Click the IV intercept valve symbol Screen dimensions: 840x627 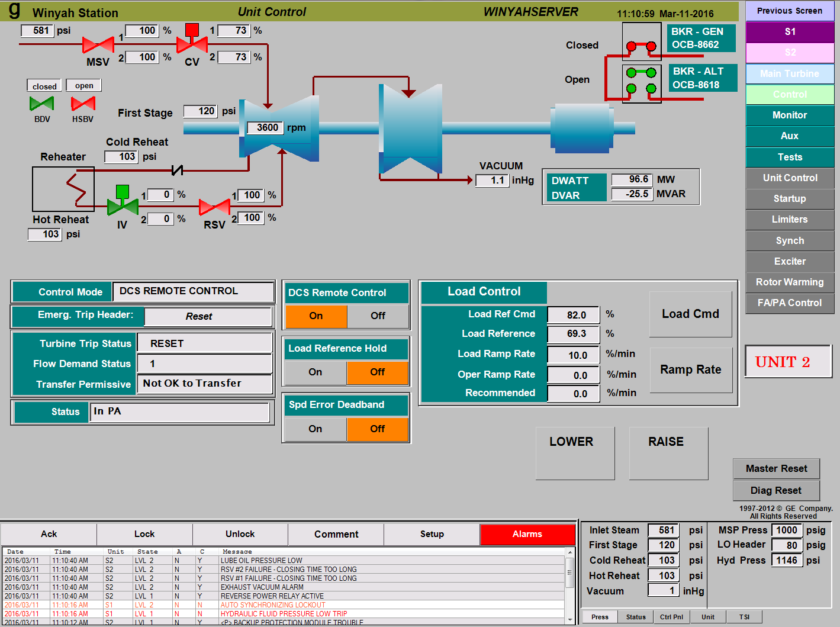[x=123, y=205]
